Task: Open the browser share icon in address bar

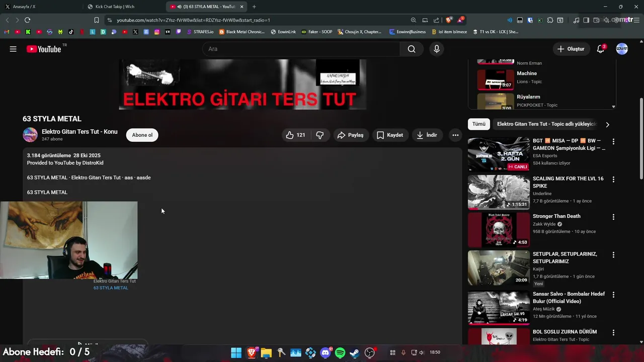Action: [436, 20]
